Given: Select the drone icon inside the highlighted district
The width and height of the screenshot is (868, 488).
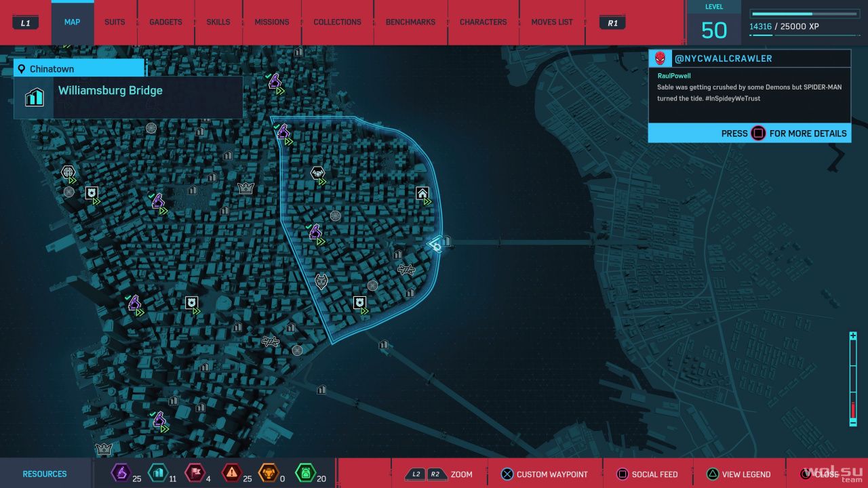Looking at the screenshot, I should [x=406, y=270].
